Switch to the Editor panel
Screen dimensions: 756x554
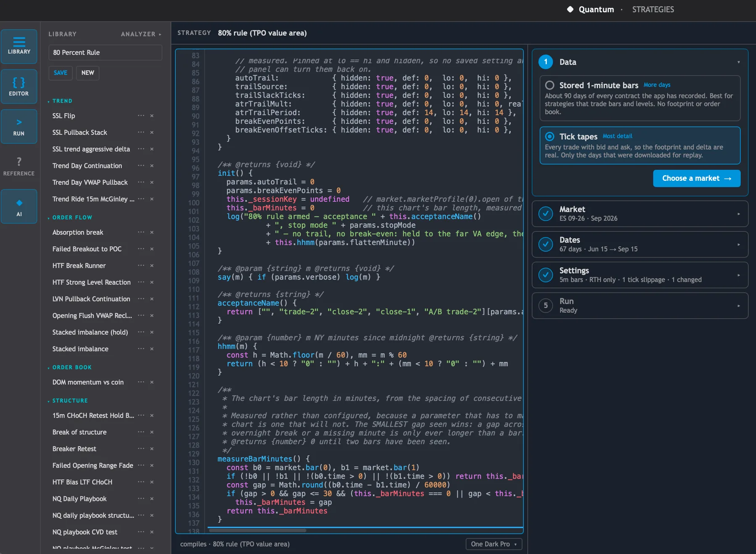pos(19,86)
